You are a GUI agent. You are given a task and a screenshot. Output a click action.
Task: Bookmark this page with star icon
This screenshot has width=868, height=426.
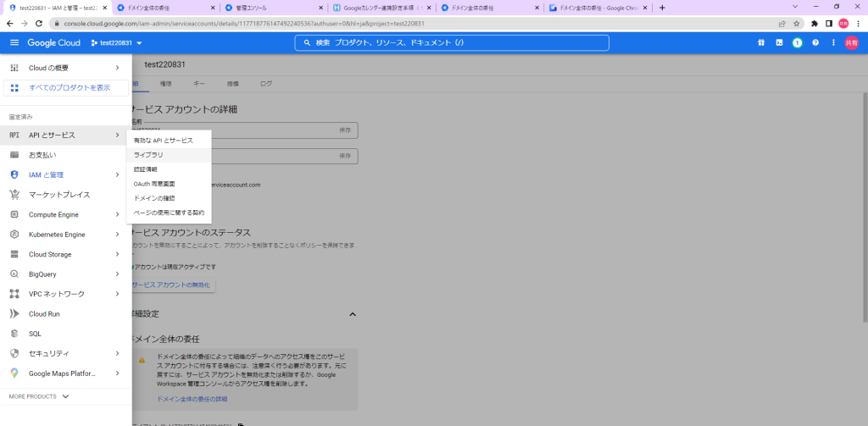coord(796,24)
